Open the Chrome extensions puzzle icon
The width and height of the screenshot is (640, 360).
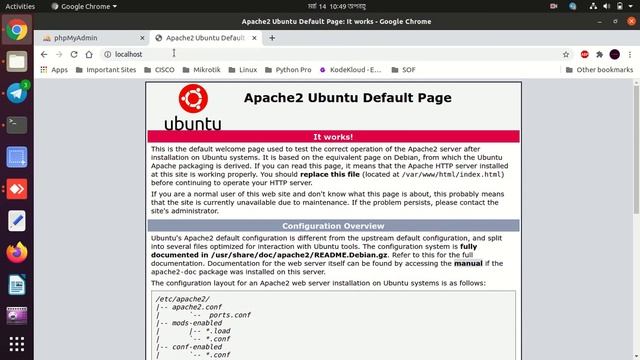(600, 54)
